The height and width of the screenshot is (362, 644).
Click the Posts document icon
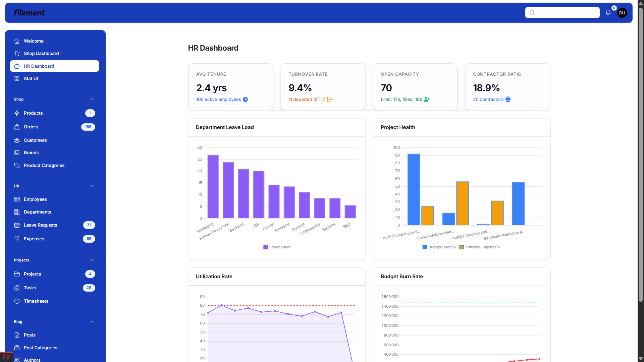click(17, 335)
